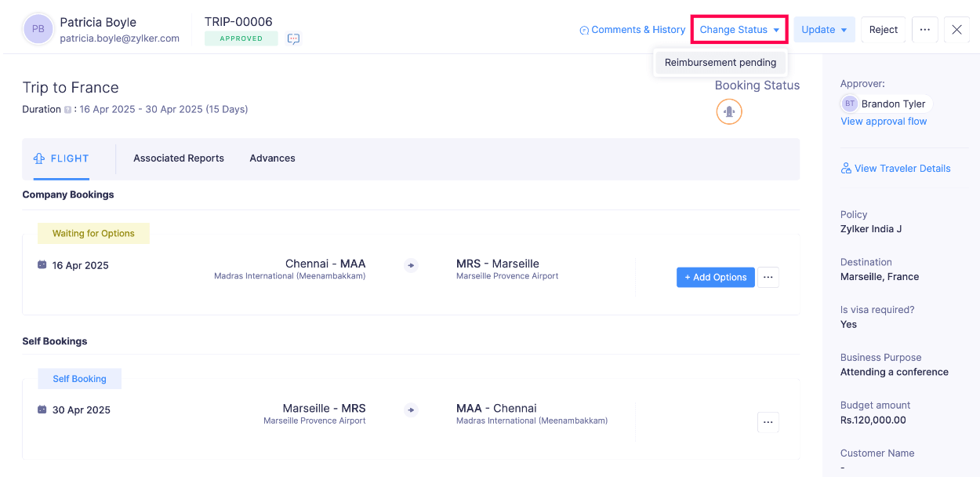The height and width of the screenshot is (477, 980).
Task: Click the comment bubble icon beside APPROVED
Action: click(293, 38)
